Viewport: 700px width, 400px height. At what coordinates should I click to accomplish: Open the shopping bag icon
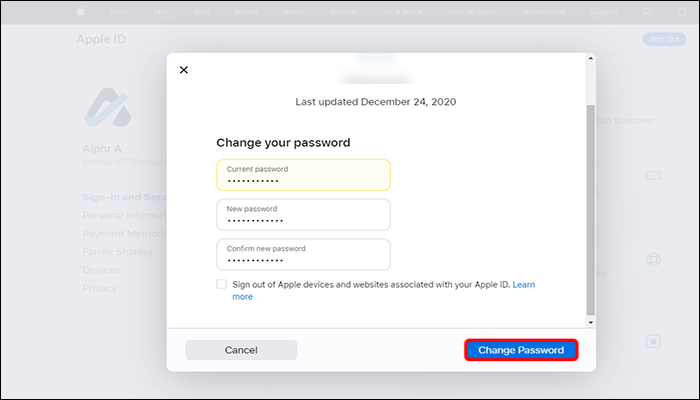coord(678,13)
